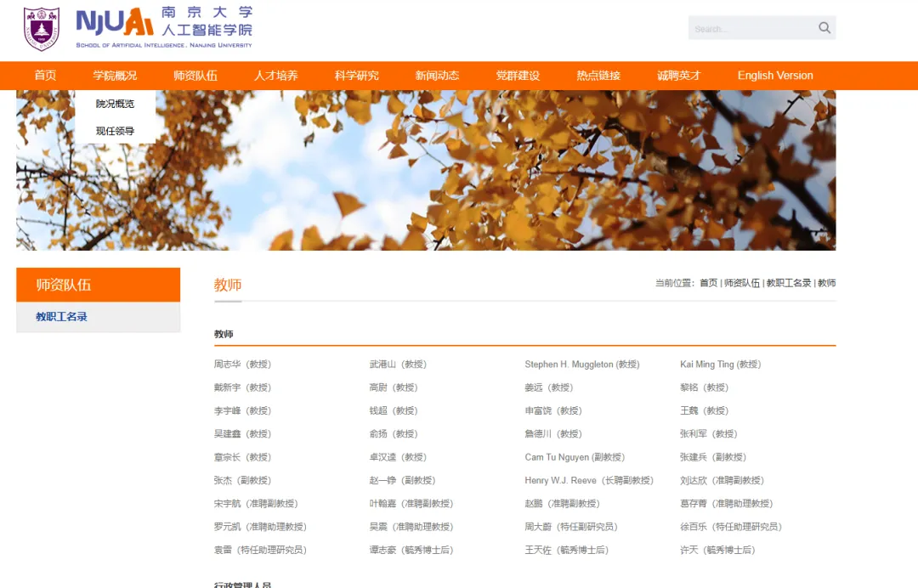918x588 pixels.
Task: Click breadcrumb link 教职工名录
Action: pos(789,283)
